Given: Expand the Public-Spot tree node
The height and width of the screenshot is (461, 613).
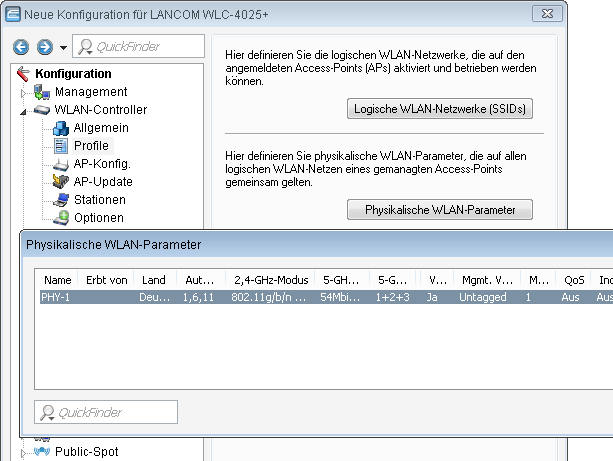Looking at the screenshot, I should [24, 452].
